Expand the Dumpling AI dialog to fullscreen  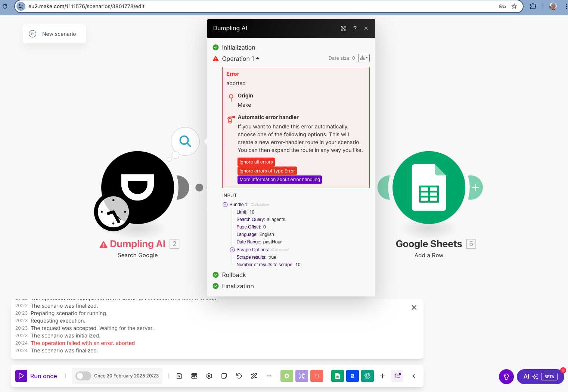click(343, 28)
